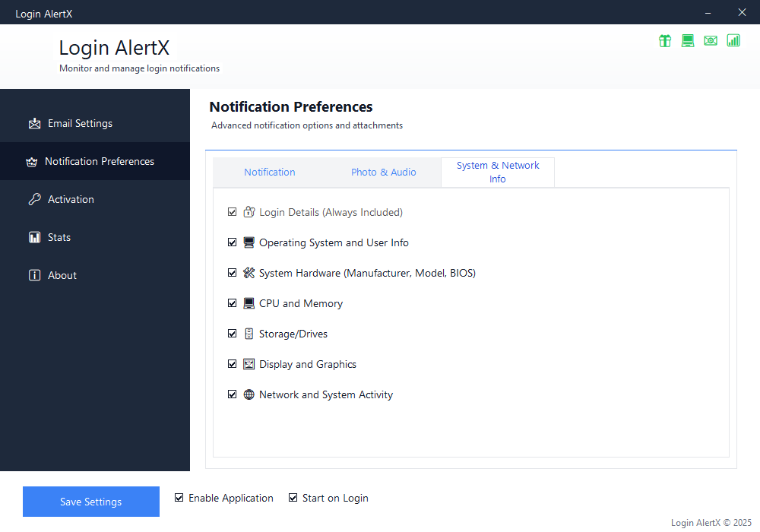Click 'Storage/Drives' label text
The width and height of the screenshot is (760, 532).
tap(293, 334)
